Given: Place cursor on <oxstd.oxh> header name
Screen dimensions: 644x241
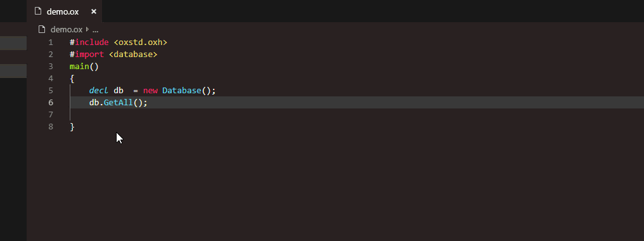Looking at the screenshot, I should click(x=141, y=42).
